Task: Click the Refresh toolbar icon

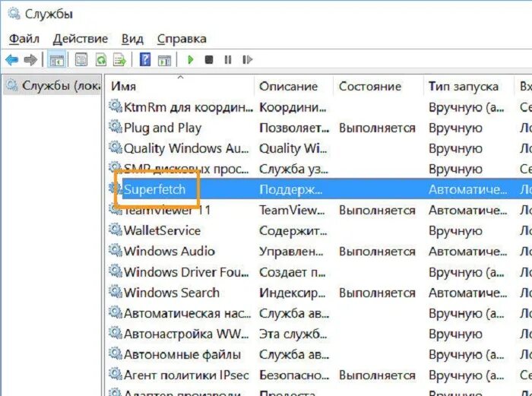Action: 101,60
